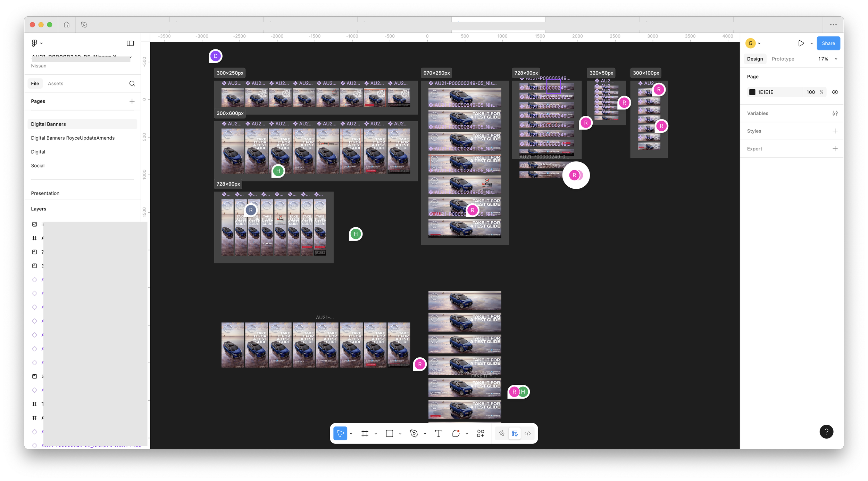Image resolution: width=868 pixels, height=481 pixels.
Task: Switch to Draw mode in toolbar
Action: 502,433
